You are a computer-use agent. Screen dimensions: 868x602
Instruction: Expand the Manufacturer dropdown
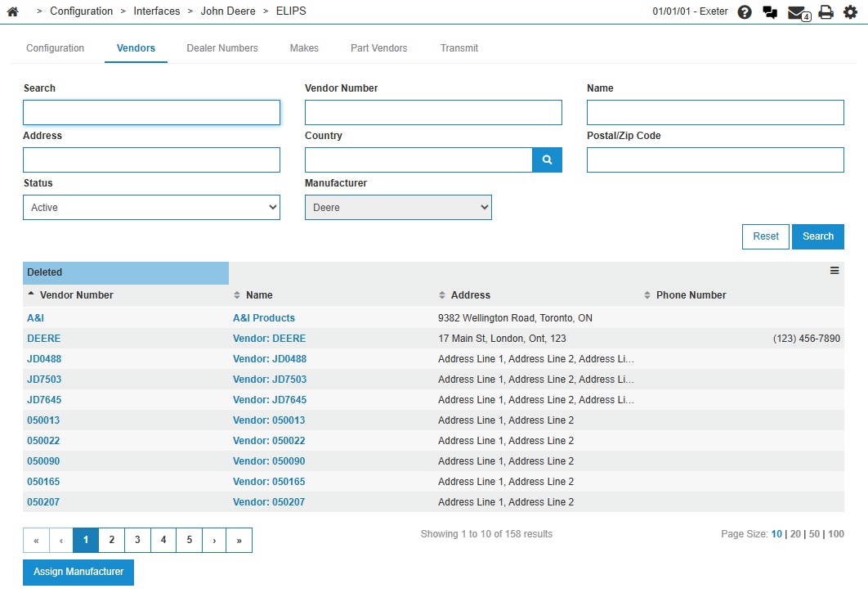(398, 208)
